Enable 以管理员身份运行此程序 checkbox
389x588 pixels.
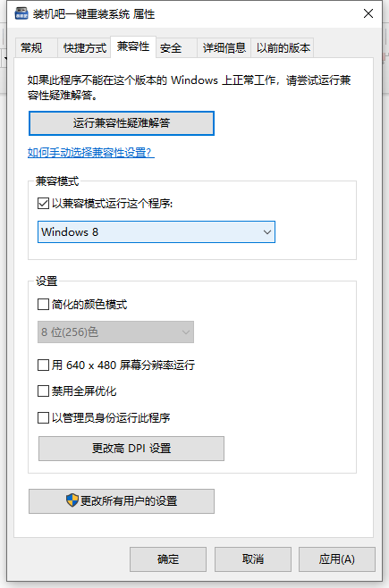coord(43,417)
